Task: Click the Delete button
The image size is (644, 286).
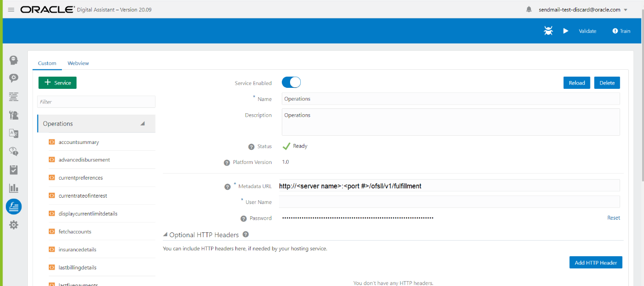Action: pyautogui.click(x=607, y=82)
